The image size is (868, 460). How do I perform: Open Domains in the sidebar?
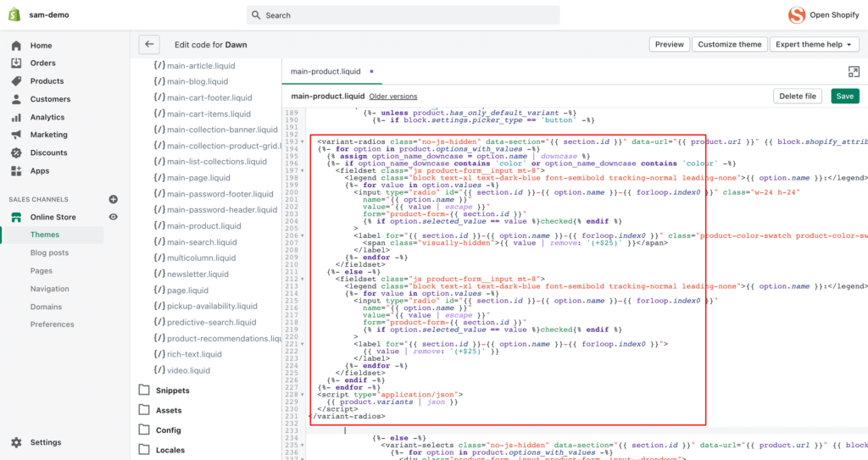coord(46,307)
